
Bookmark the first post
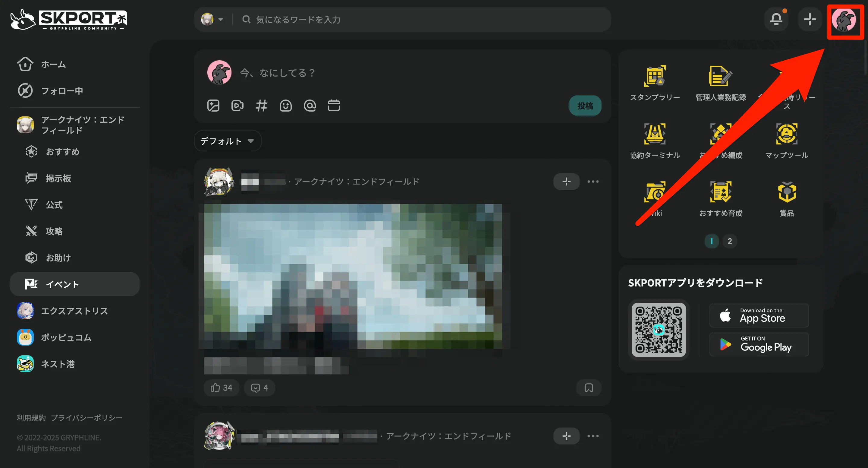[588, 388]
